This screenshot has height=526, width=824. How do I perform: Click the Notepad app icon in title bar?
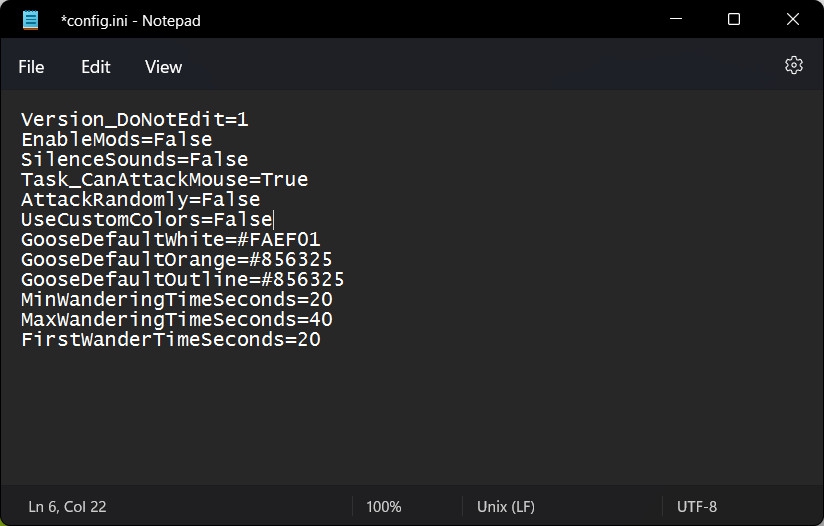pyautogui.click(x=31, y=20)
